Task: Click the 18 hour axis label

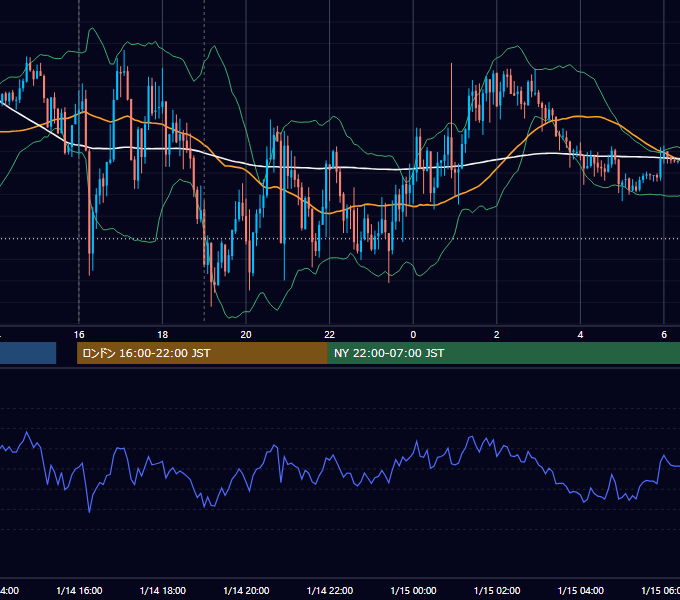Action: coord(163,335)
